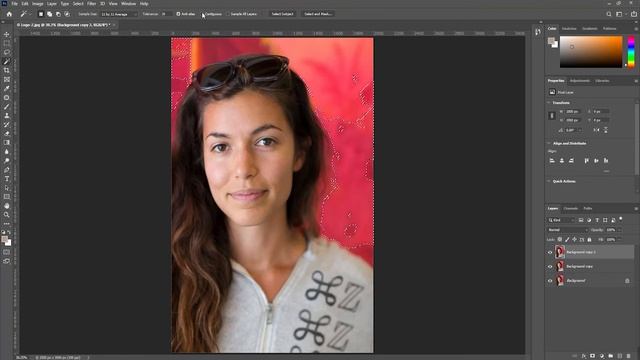Open the Opacity dropdown arrow
This screenshot has width=640, height=360.
[x=619, y=230]
